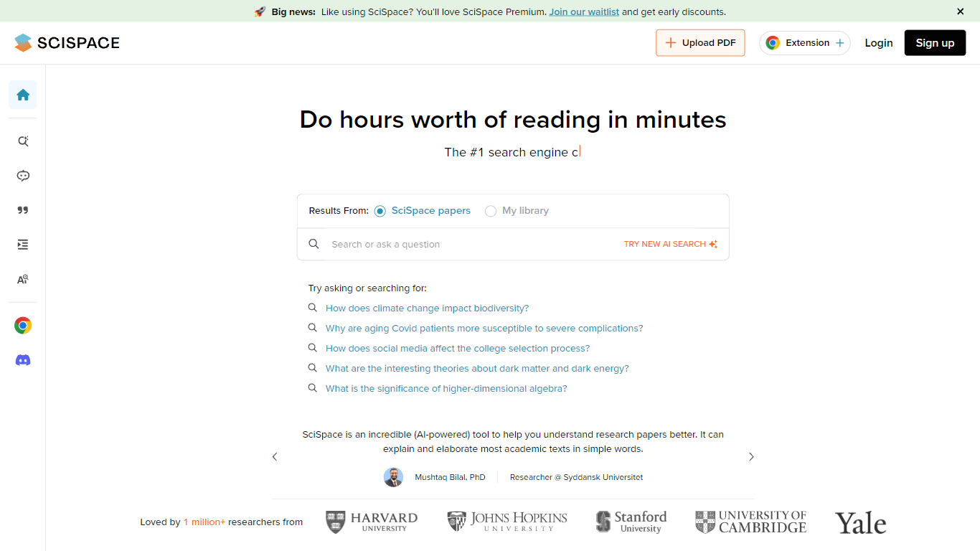Open the paraphraser list sidebar icon
This screenshot has width=980, height=551.
[x=23, y=245]
